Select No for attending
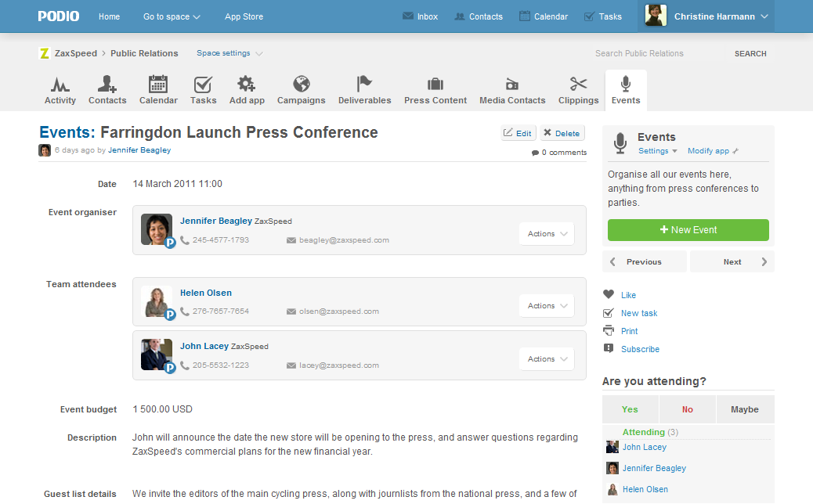This screenshot has height=504, width=813. 687,409
